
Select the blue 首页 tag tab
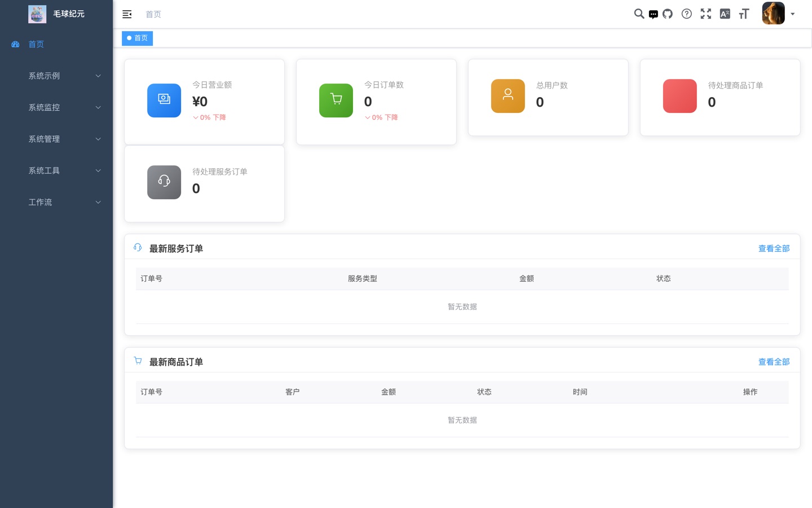(137, 38)
